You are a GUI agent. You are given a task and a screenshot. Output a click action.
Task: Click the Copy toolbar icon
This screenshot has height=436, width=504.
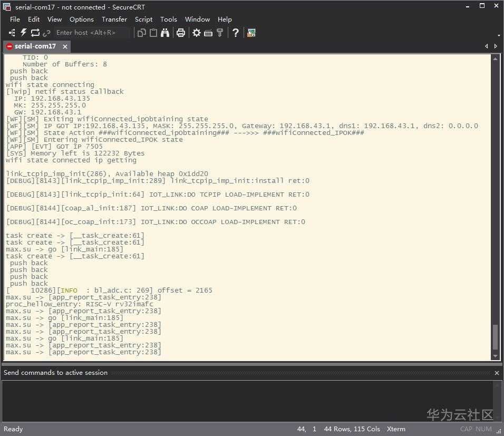pos(141,33)
